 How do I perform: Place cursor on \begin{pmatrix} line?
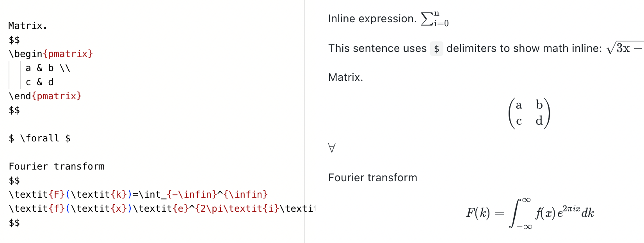click(51, 54)
